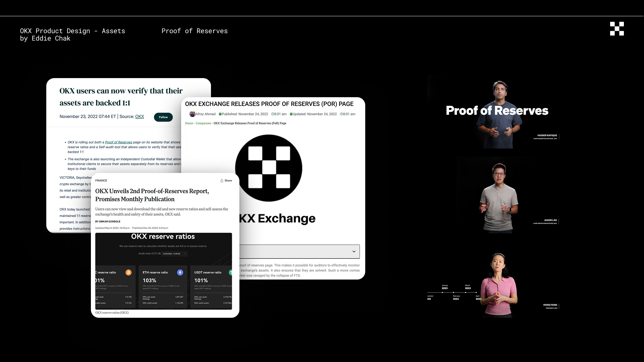Click the Updated date calendar icon
Image resolution: width=644 pixels, height=362 pixels.
point(291,114)
